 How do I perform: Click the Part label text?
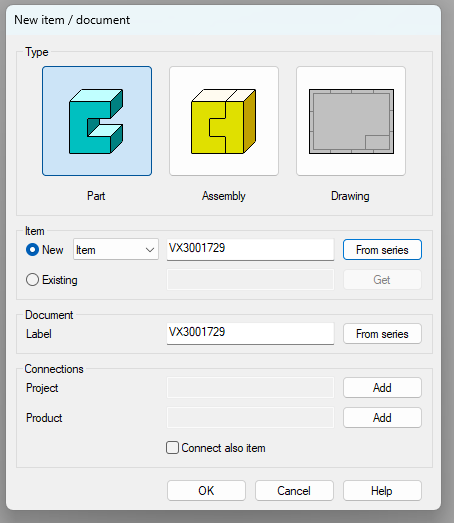tap(96, 196)
